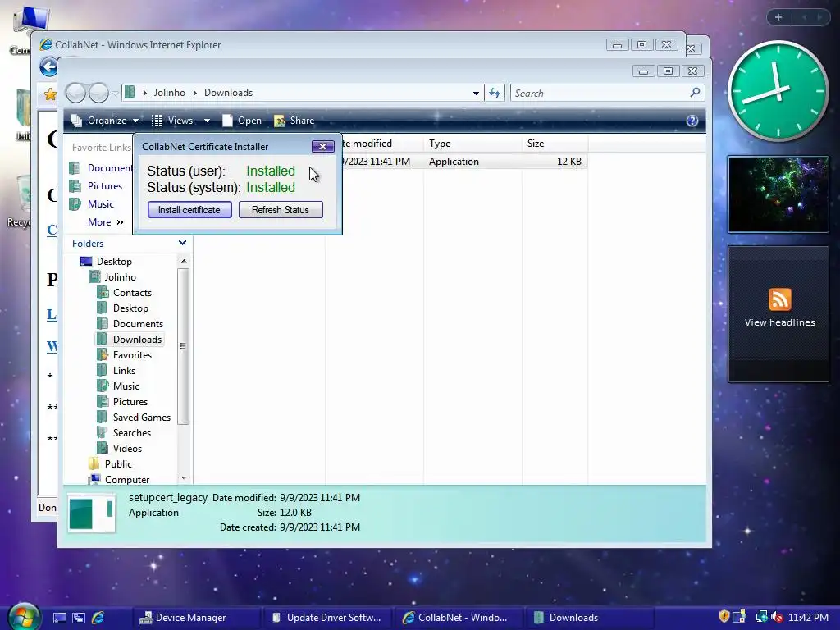The height and width of the screenshot is (630, 840).
Task: Click the Explorer help icon
Action: click(692, 121)
